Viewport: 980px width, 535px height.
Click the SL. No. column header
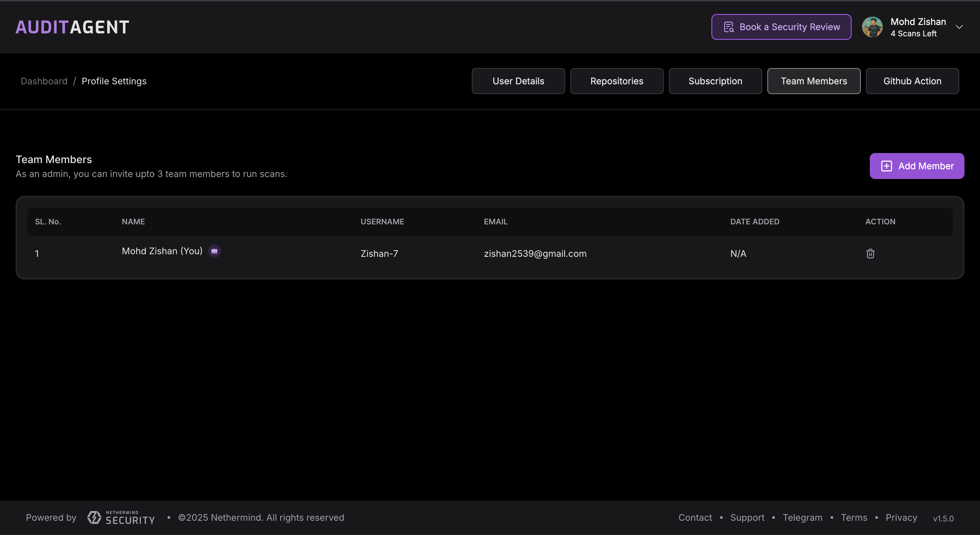(48, 221)
